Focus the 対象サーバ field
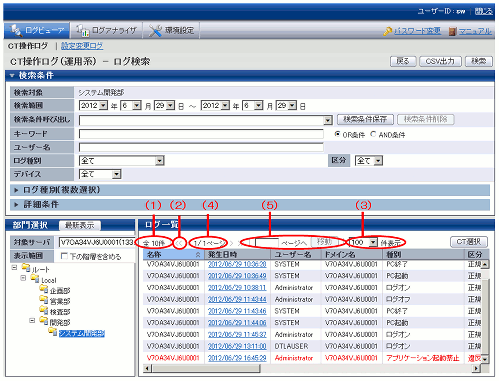Screen dimensions: 499x381 click(96, 242)
